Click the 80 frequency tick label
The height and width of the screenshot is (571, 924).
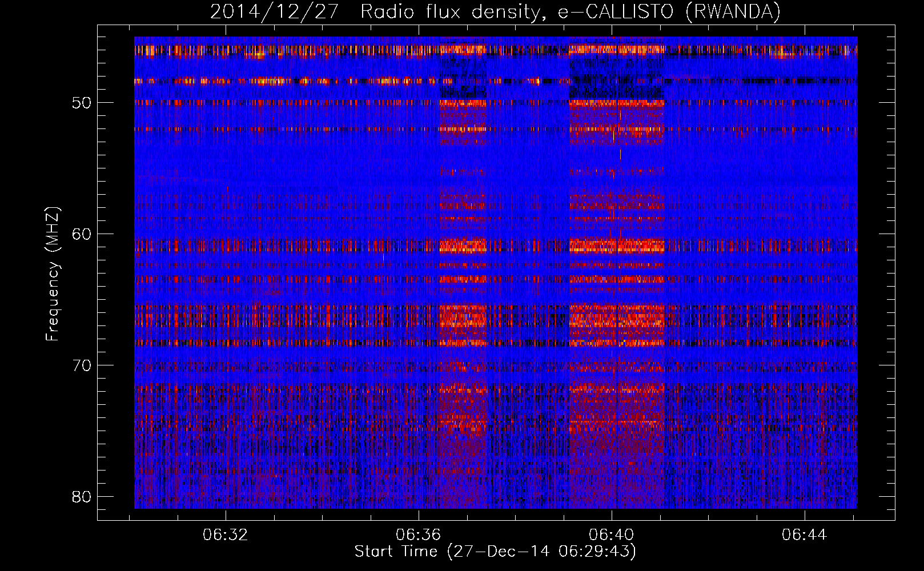[x=82, y=496]
